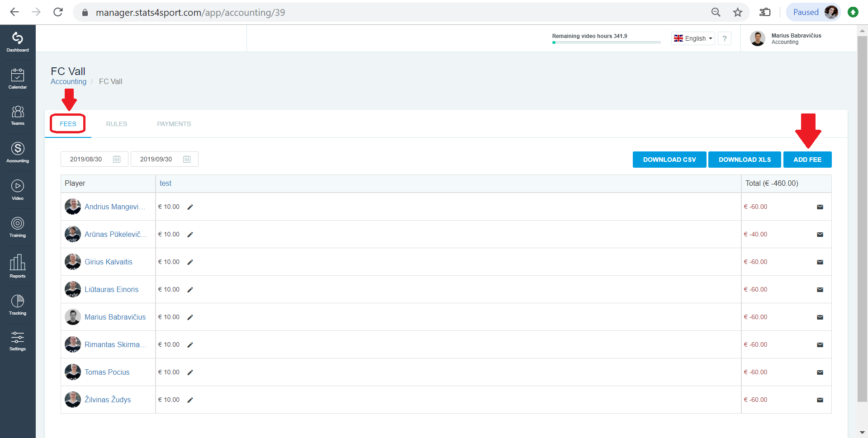Send email reminder to Žilvinas Žudys
The image size is (868, 438).
[x=820, y=400]
